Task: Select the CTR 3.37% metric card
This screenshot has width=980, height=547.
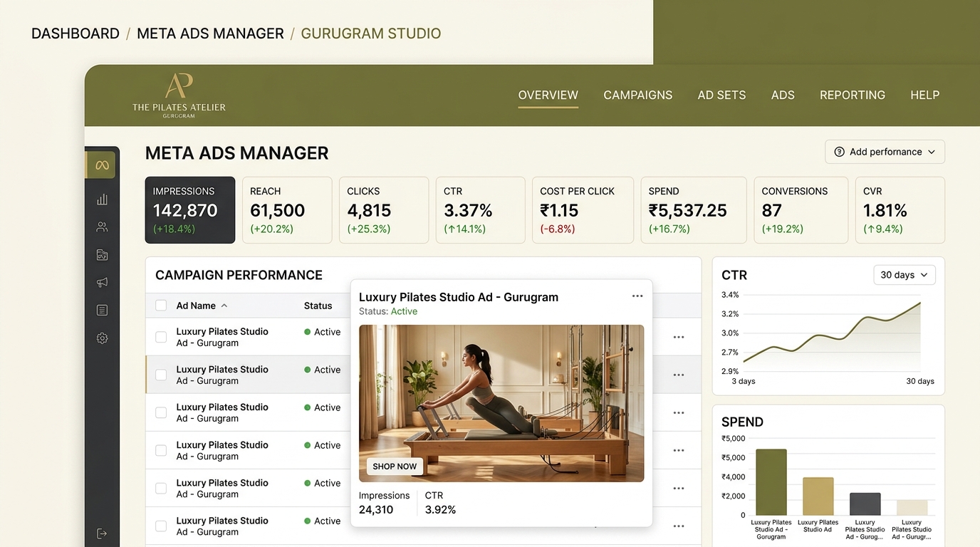Action: coord(480,210)
